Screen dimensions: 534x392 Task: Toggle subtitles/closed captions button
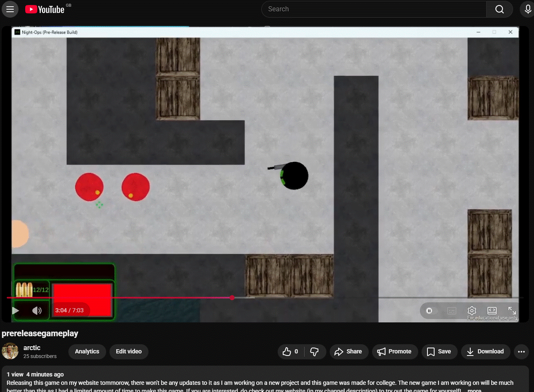452,311
